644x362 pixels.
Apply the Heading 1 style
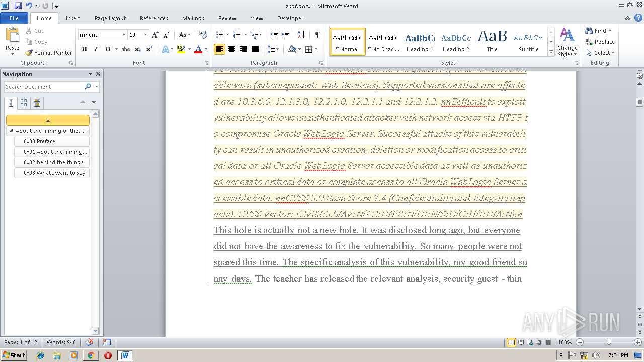pos(420,42)
